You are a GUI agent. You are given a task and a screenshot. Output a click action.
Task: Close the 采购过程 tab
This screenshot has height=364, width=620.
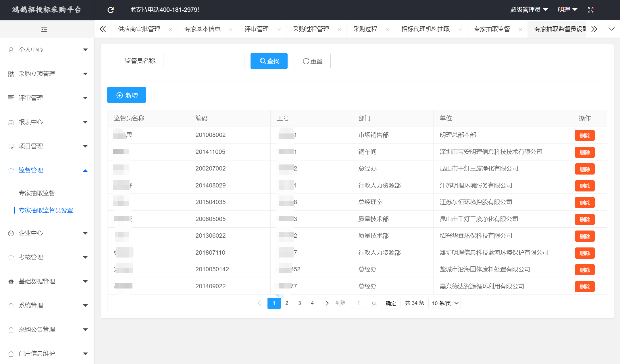point(388,30)
